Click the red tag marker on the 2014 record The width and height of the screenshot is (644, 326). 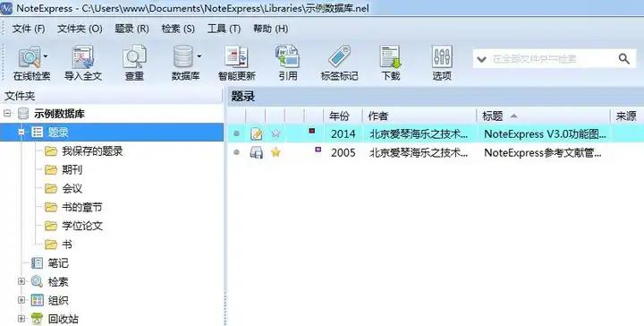(312, 131)
